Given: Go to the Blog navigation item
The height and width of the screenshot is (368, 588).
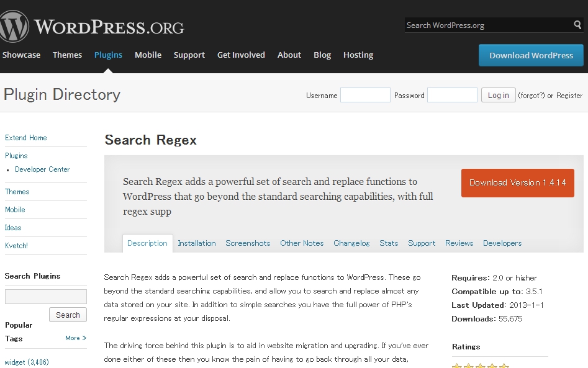Looking at the screenshot, I should [322, 55].
